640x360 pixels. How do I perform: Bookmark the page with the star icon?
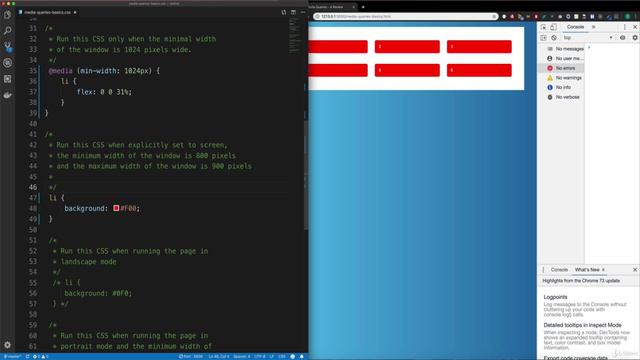tap(494, 17)
